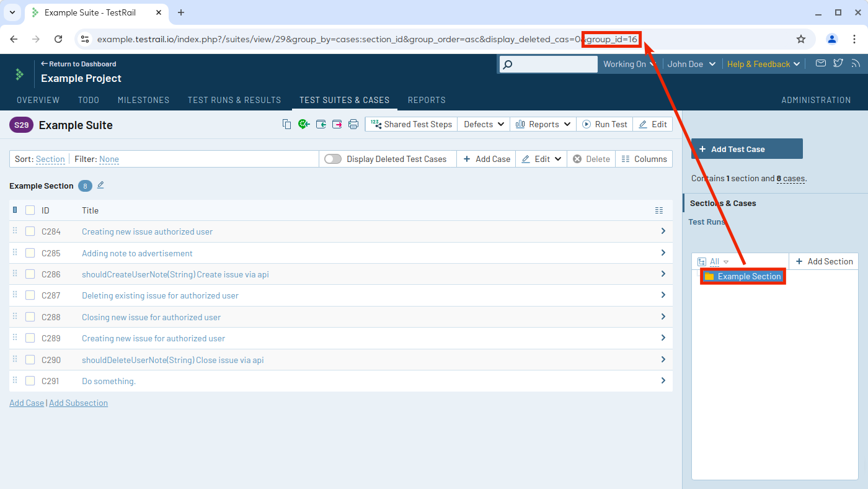Copy selected test cases using copy icon
Screen dimensions: 868x489
[x=286, y=124]
